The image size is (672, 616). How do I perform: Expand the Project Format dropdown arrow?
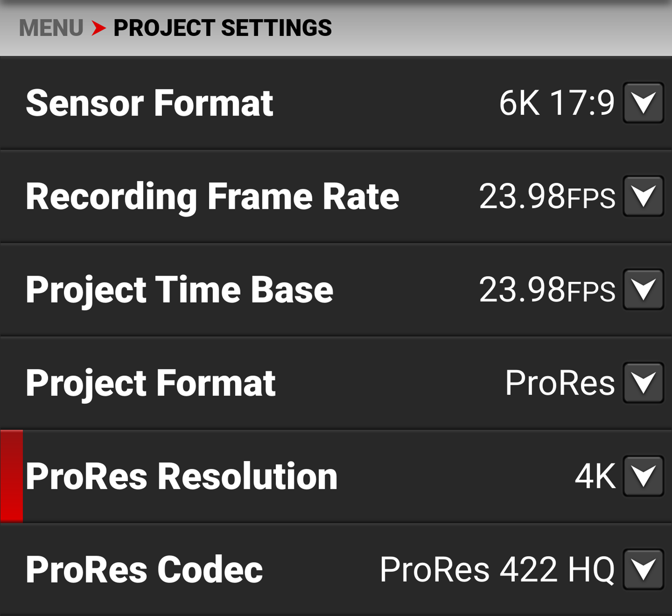(643, 383)
